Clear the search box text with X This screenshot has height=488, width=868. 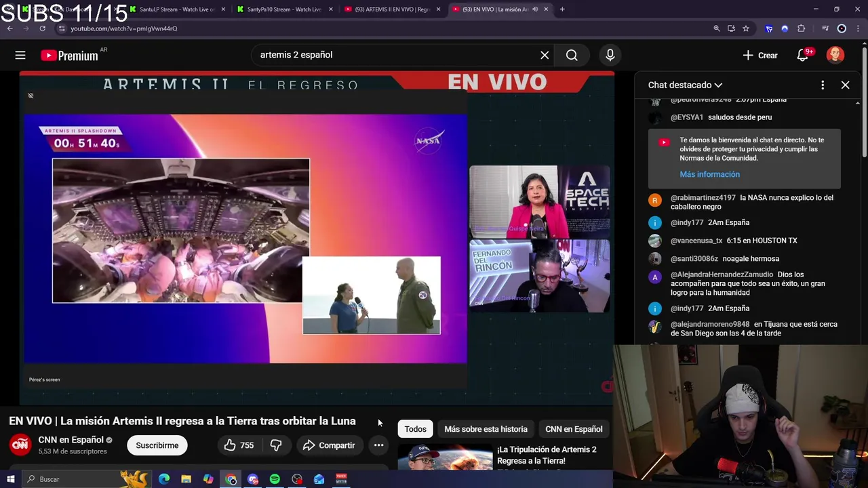[545, 56]
